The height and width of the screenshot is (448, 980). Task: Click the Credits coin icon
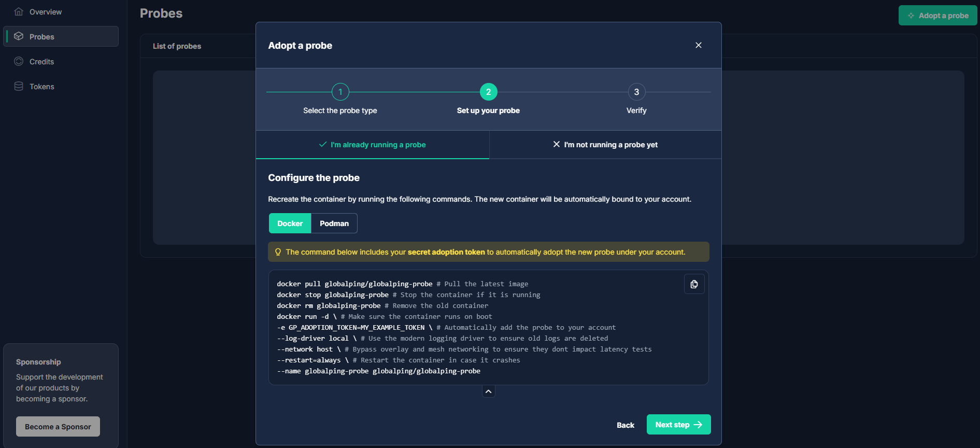[x=19, y=61]
